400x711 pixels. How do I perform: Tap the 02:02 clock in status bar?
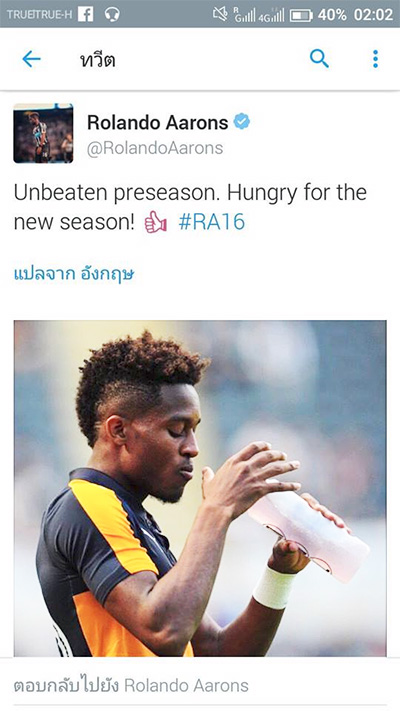(373, 15)
